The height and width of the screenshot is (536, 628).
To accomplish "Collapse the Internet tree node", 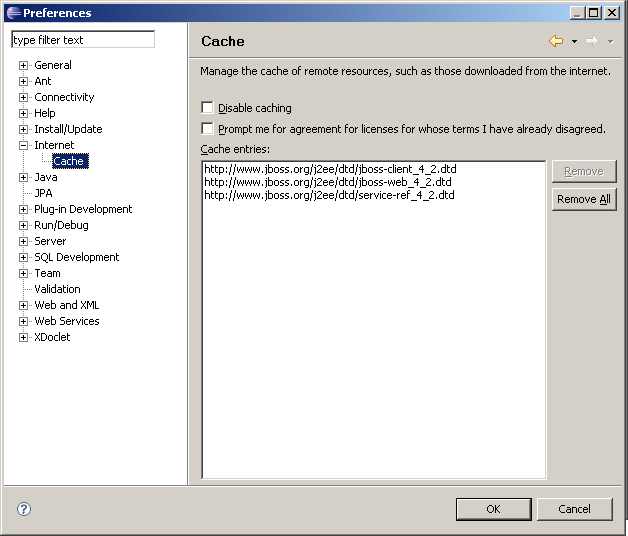I will click(x=23, y=145).
